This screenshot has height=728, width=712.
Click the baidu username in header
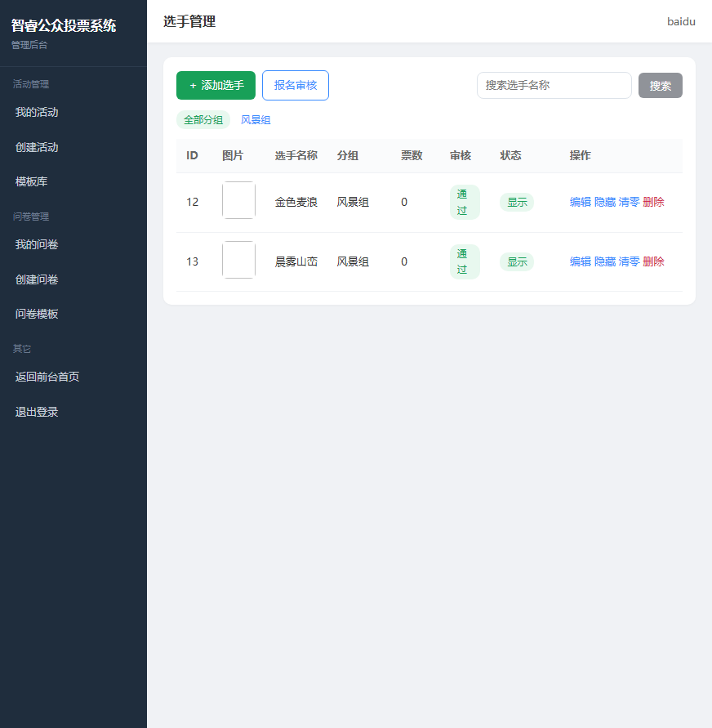(x=681, y=21)
